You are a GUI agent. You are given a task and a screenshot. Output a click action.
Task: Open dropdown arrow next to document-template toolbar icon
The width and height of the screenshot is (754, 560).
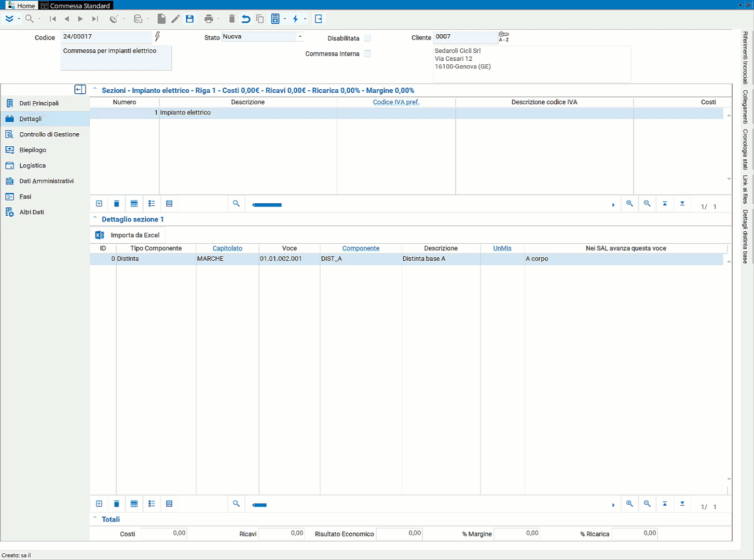[x=285, y=19]
